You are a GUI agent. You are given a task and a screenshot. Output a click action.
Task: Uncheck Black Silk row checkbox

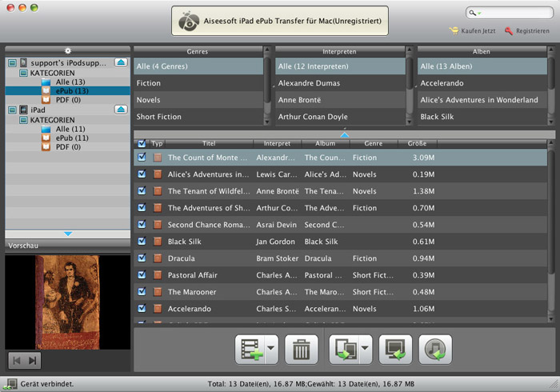[x=142, y=241]
